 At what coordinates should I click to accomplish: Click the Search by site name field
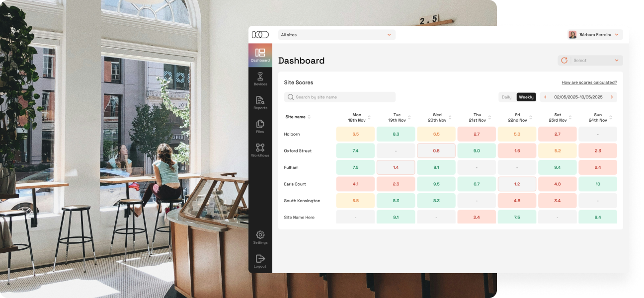[x=340, y=97]
